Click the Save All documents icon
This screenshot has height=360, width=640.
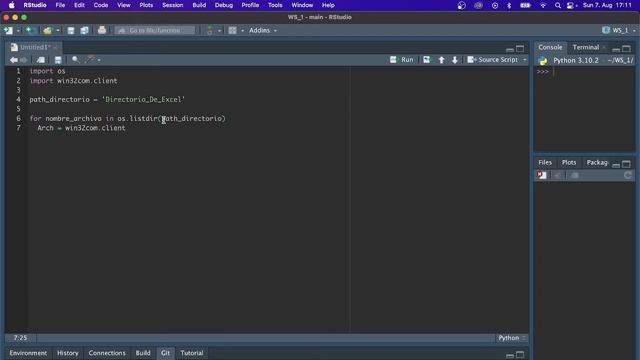(84, 30)
